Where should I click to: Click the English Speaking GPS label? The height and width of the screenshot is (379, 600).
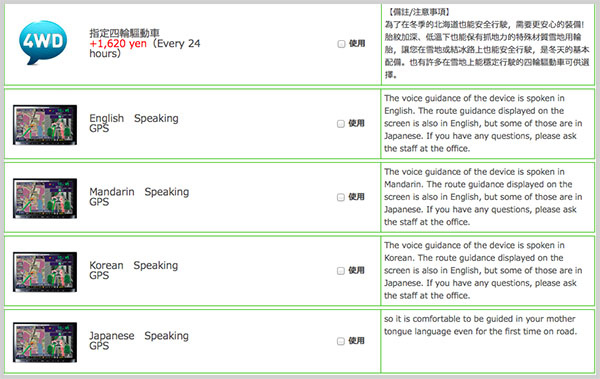tap(134, 123)
